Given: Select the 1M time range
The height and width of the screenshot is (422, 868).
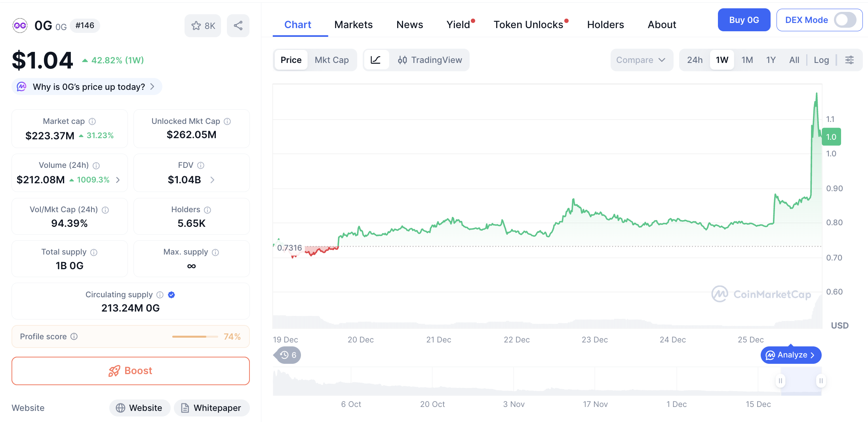Looking at the screenshot, I should pos(747,60).
